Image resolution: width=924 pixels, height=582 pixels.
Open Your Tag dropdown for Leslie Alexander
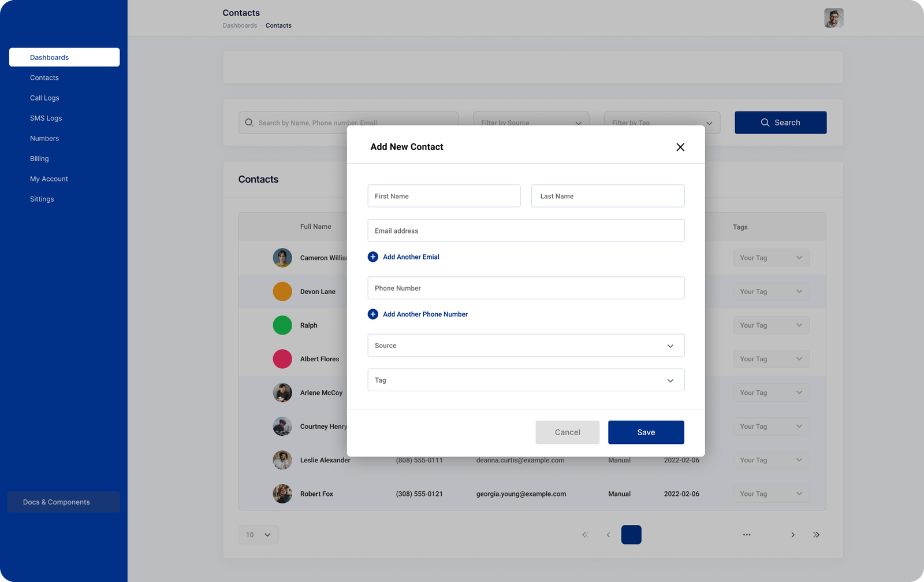[771, 460]
